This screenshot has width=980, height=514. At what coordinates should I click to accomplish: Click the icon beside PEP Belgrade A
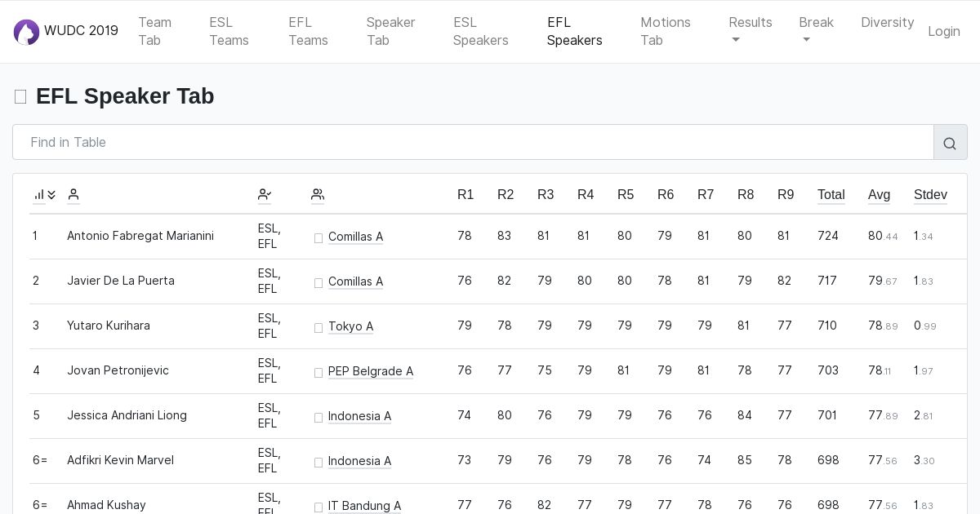318,372
